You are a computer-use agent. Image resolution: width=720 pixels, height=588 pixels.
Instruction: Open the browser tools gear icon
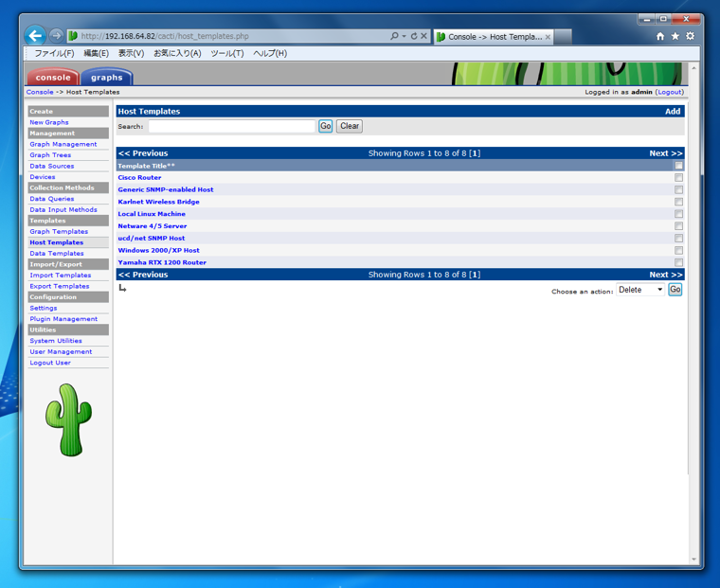690,36
